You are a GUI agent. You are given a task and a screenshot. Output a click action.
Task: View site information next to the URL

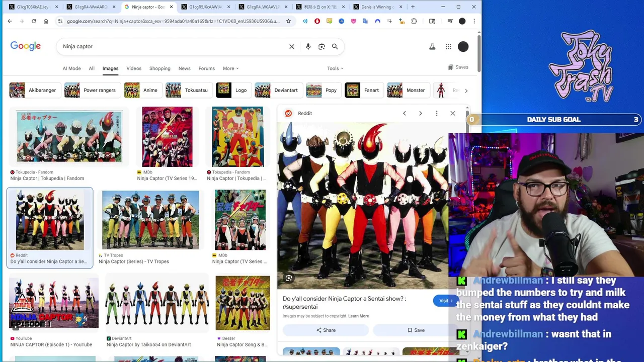(x=60, y=21)
